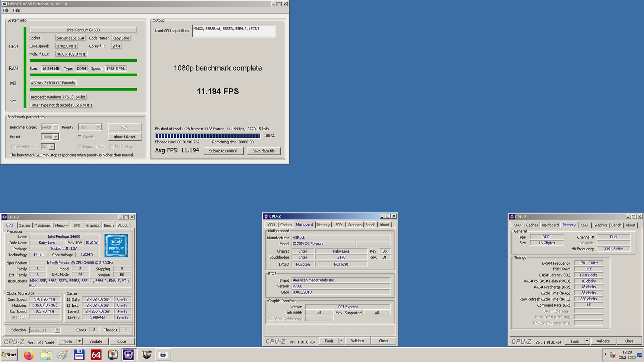Image resolution: width=644 pixels, height=362 pixels.
Task: Click the HWBOT x265 title bar icon
Action: pos(5,4)
